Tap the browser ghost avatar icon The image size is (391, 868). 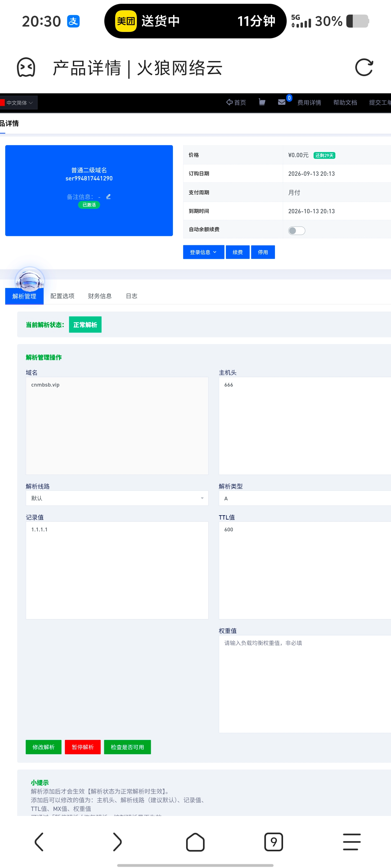tap(26, 67)
